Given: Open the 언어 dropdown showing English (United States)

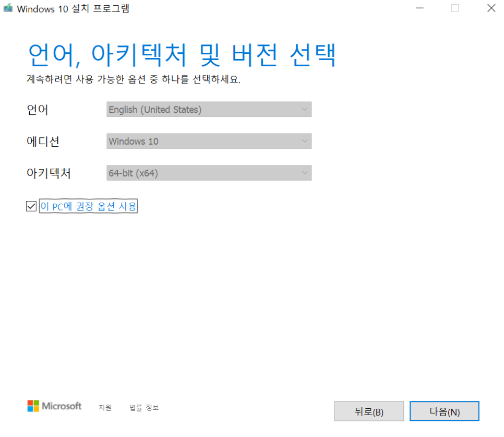Looking at the screenshot, I should 209,109.
